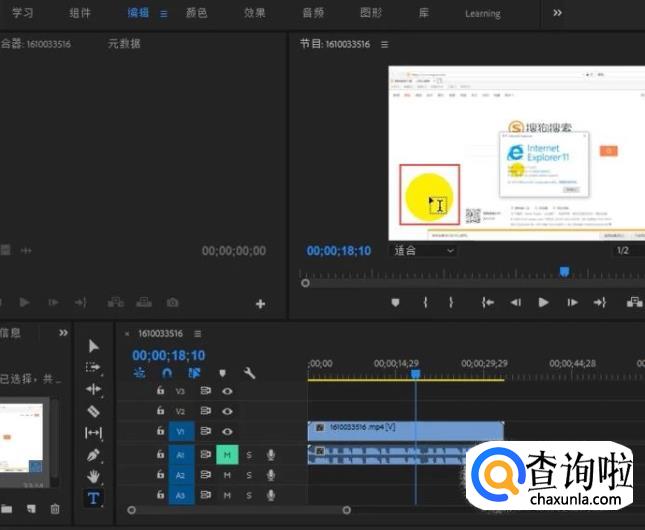Open the 元数据 panel tab

coord(124,44)
